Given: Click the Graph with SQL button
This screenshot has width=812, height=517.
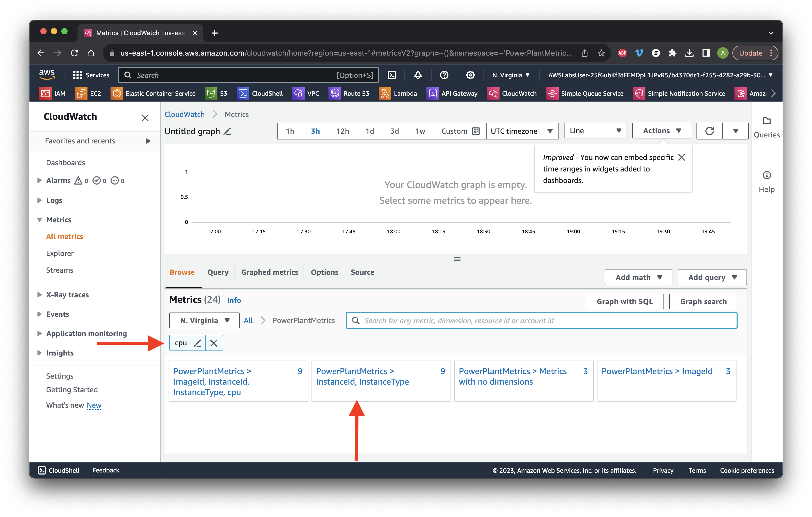Looking at the screenshot, I should tap(624, 301).
